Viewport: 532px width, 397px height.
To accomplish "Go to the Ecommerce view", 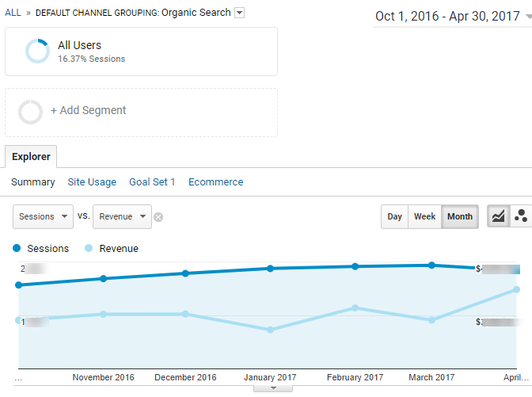I will point(215,182).
